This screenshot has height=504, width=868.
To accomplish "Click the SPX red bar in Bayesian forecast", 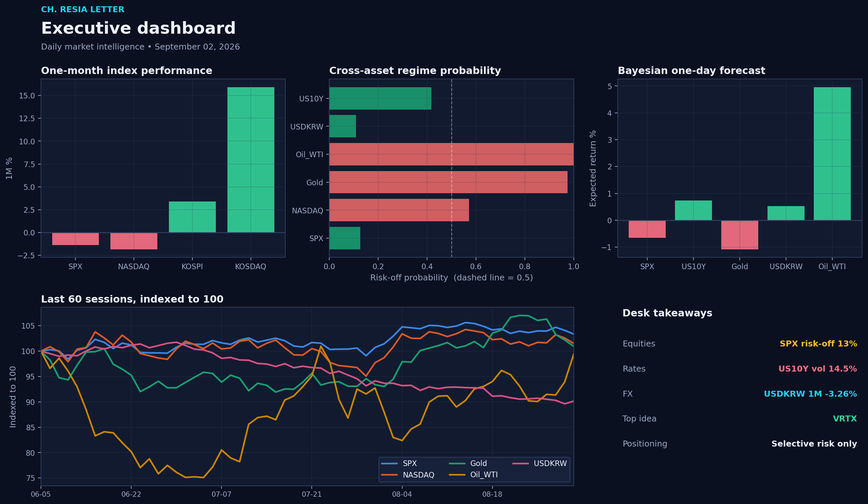I will point(647,229).
